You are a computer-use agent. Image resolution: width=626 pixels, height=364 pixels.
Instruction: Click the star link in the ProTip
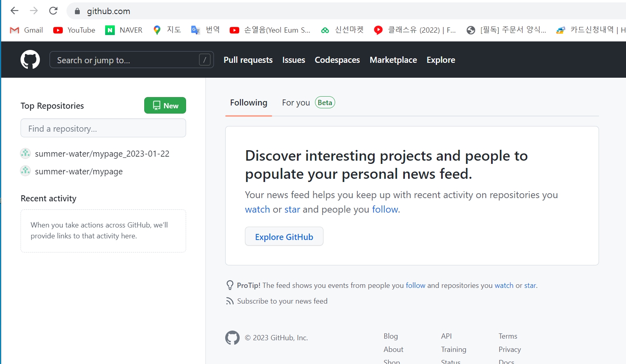click(x=530, y=285)
